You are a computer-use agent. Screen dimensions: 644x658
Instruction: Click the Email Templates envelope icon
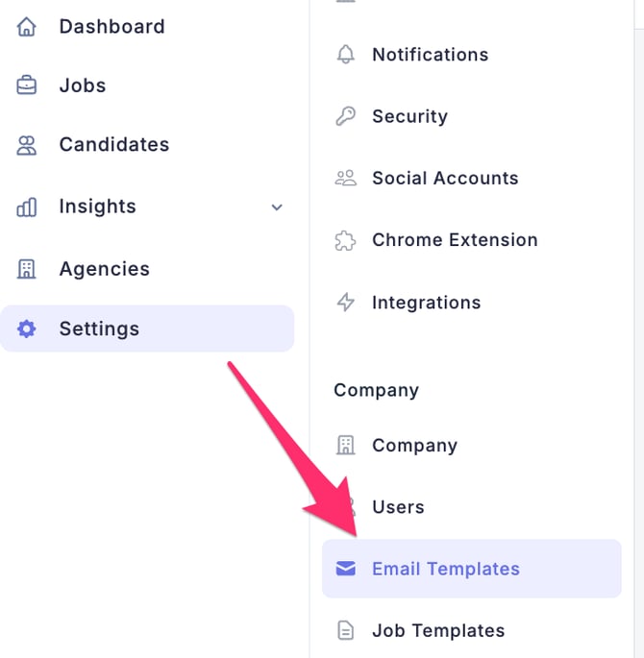coord(345,569)
